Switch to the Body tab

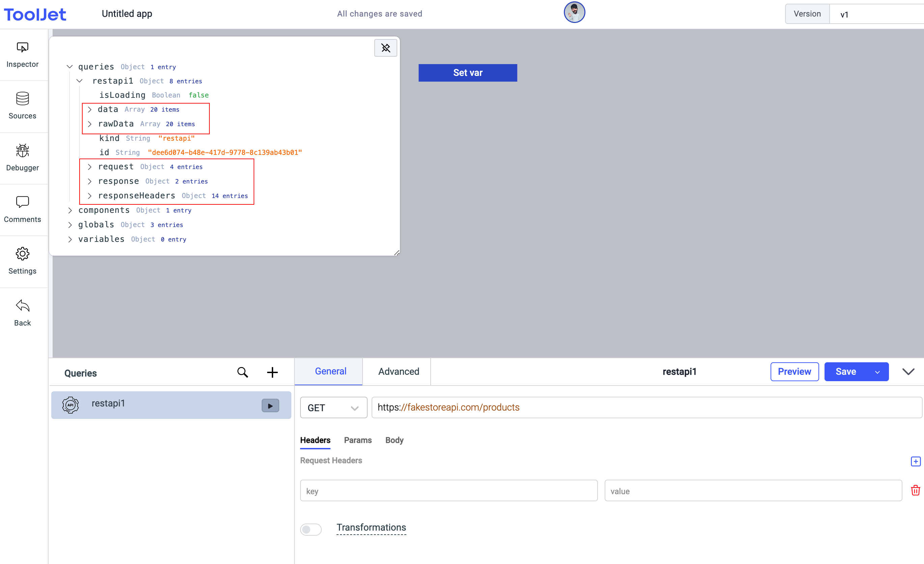(394, 440)
